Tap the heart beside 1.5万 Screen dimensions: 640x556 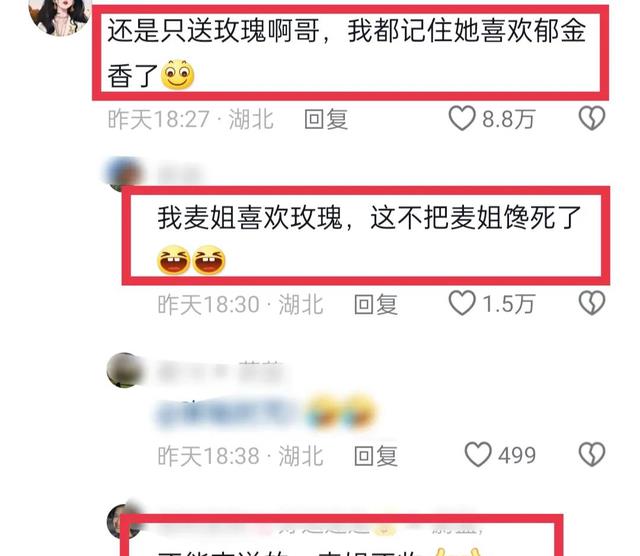tap(462, 303)
